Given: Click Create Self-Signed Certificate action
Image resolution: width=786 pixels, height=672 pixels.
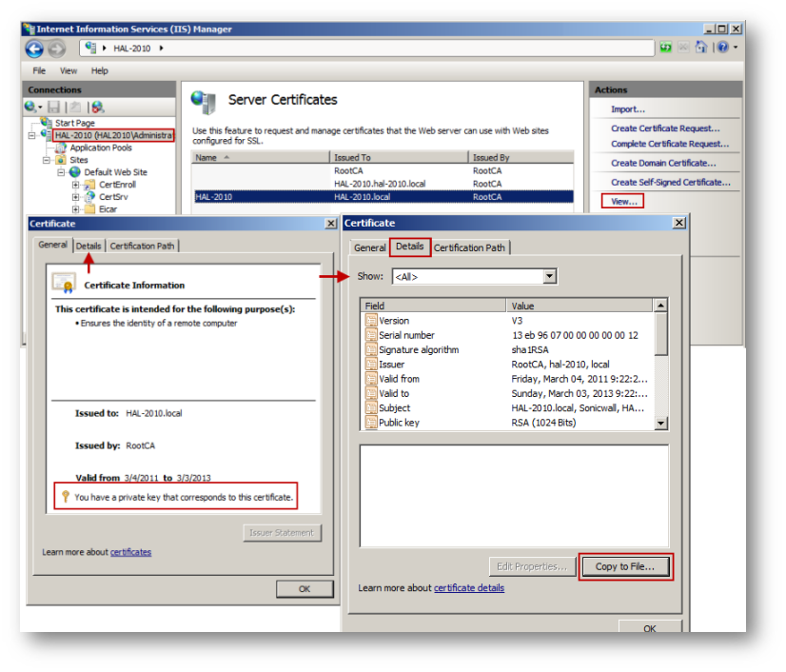Looking at the screenshot, I should tap(670, 182).
